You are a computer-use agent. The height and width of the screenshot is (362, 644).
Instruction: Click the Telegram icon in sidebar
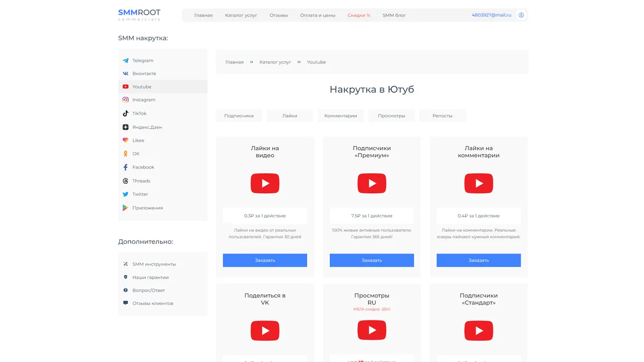tap(125, 60)
